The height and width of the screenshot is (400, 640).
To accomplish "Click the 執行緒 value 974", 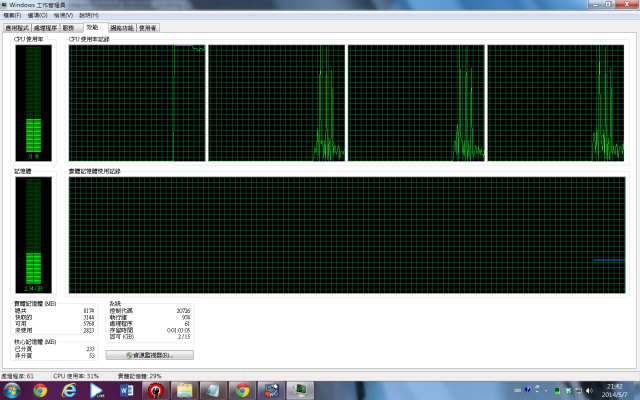I will pyautogui.click(x=186, y=317).
